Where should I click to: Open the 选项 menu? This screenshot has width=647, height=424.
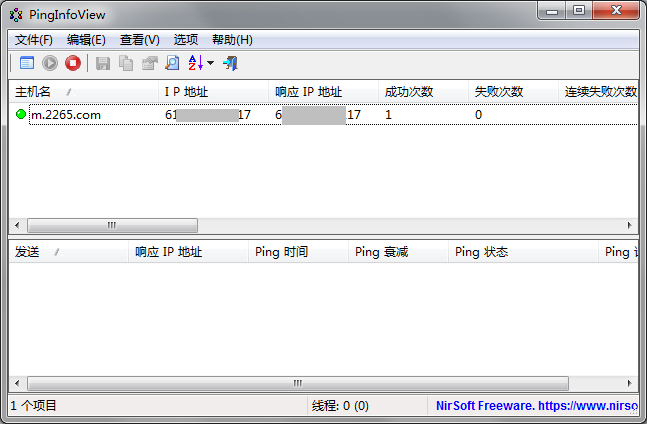pos(186,40)
